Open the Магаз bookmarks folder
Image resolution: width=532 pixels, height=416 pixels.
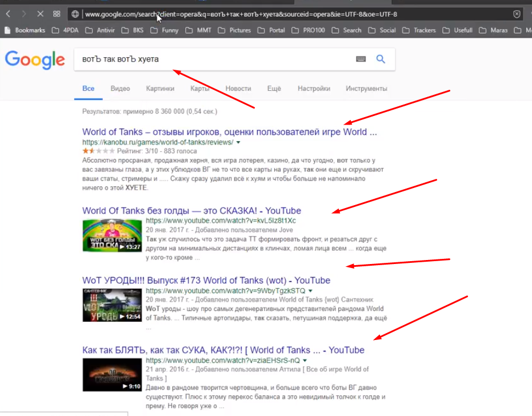tap(493, 30)
